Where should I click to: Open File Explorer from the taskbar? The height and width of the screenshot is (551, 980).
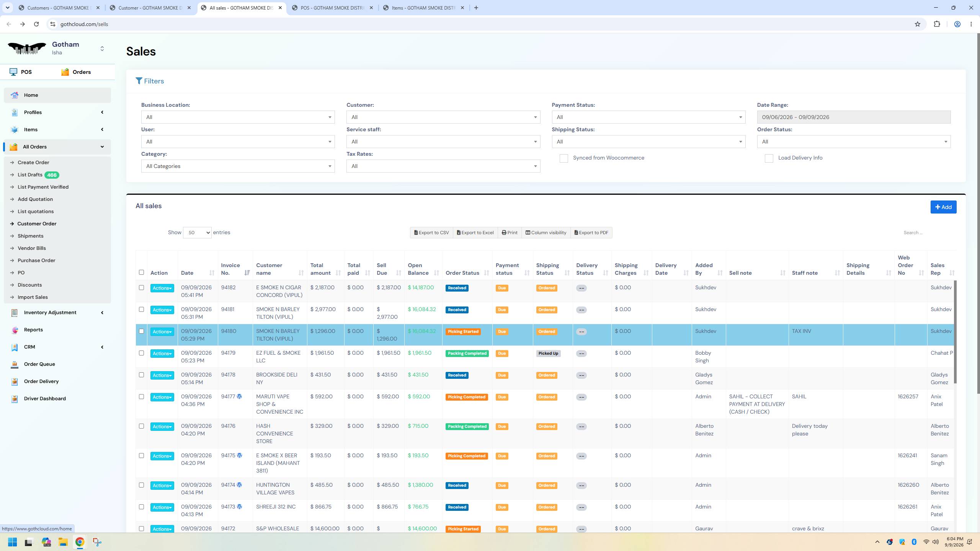point(63,542)
